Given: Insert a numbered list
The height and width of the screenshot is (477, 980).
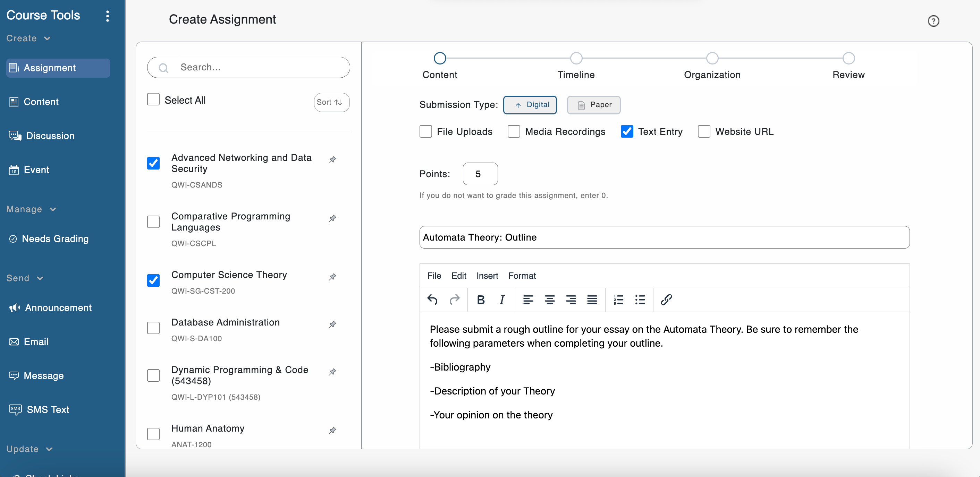Looking at the screenshot, I should (x=618, y=300).
